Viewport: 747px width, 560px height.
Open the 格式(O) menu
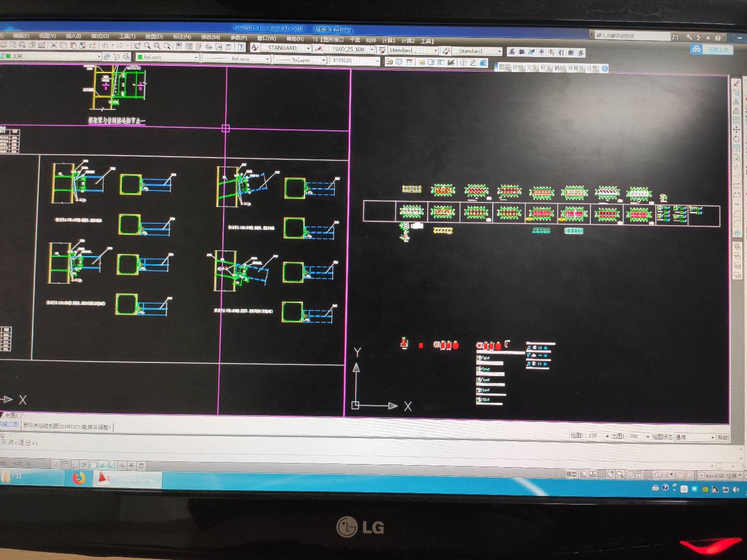coord(100,36)
